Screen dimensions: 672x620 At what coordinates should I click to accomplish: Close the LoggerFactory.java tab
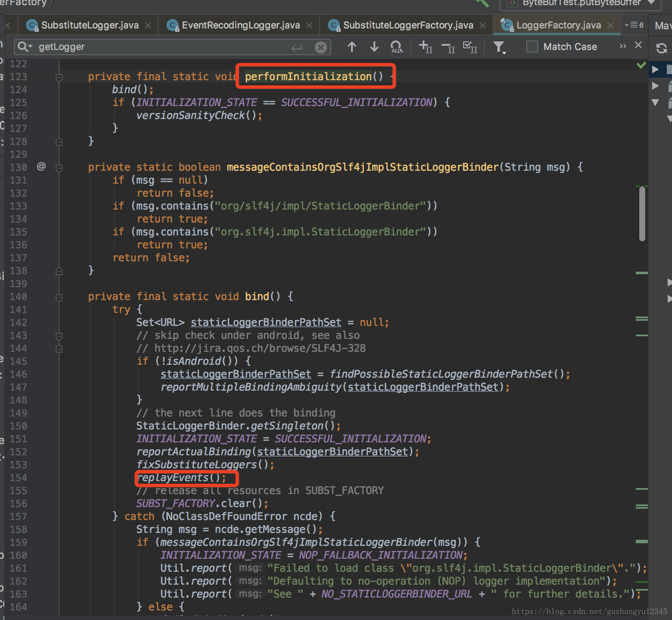click(x=610, y=25)
